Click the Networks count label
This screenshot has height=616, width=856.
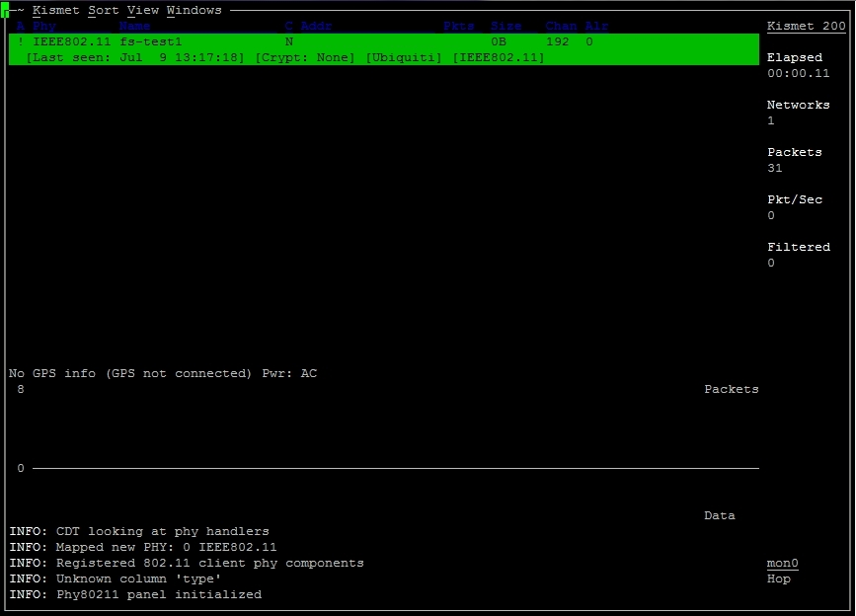pos(798,105)
